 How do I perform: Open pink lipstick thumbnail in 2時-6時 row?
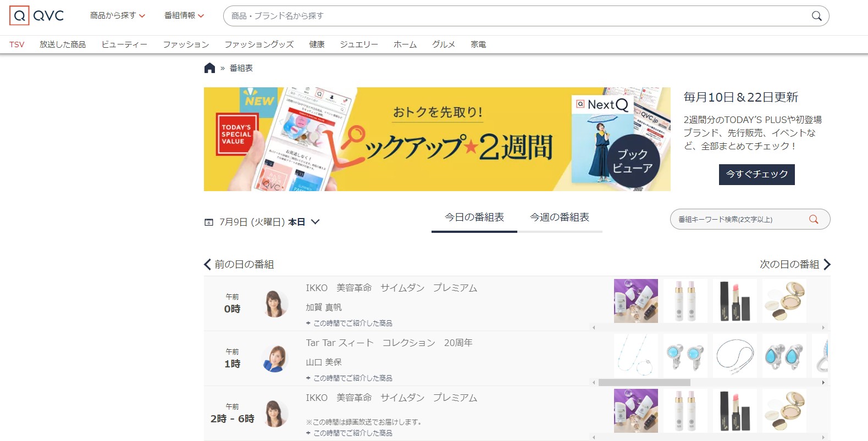[735, 411]
